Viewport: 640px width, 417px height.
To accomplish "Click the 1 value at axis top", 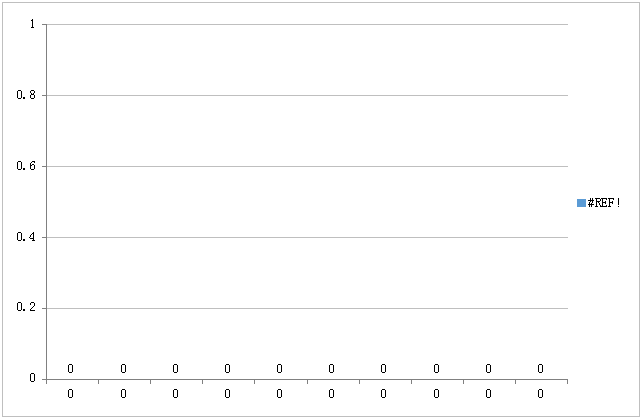I will 33,24.
